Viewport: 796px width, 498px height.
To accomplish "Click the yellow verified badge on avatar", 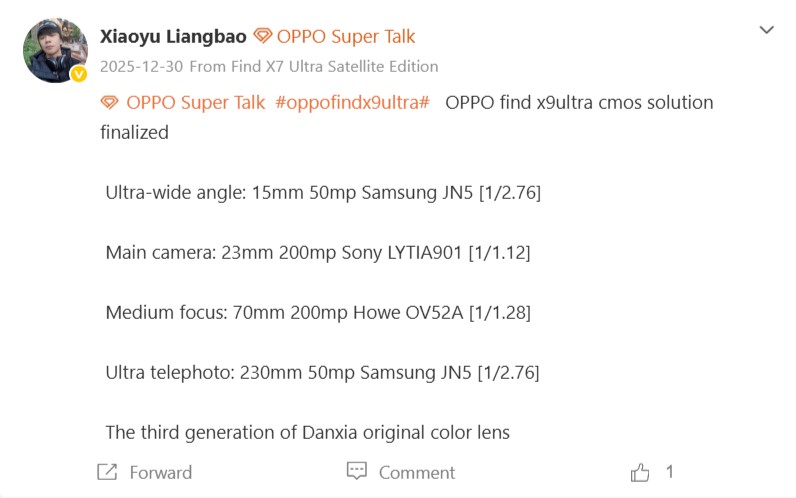I will (78, 74).
